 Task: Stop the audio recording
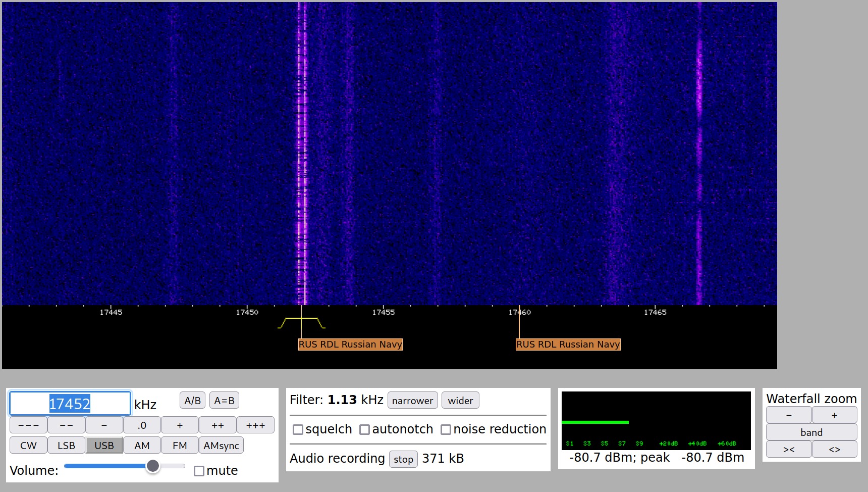(403, 459)
